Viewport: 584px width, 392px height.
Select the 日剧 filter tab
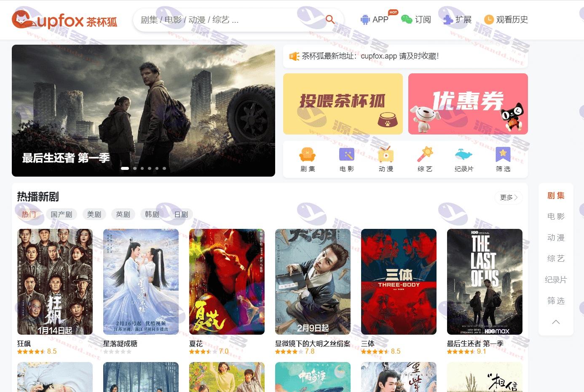click(x=181, y=214)
